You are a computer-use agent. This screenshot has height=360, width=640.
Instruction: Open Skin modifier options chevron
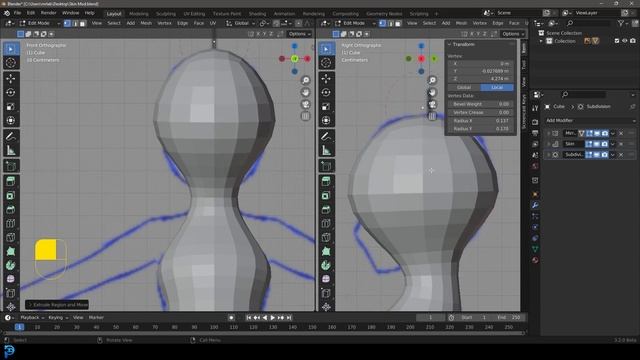(613, 144)
